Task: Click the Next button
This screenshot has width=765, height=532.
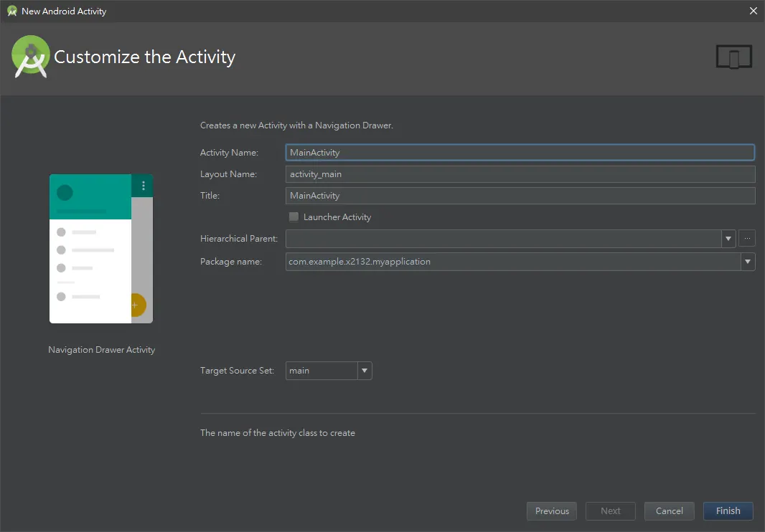Action: (610, 511)
